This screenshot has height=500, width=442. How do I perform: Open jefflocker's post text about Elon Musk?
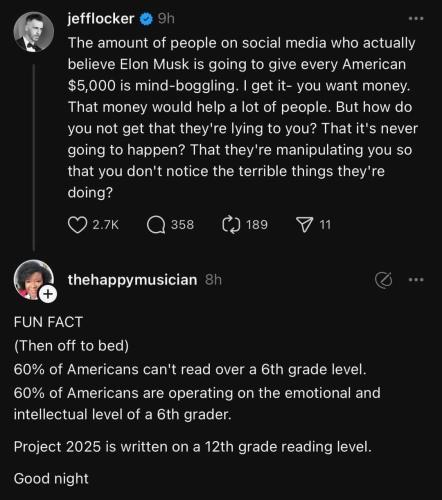[x=242, y=118]
